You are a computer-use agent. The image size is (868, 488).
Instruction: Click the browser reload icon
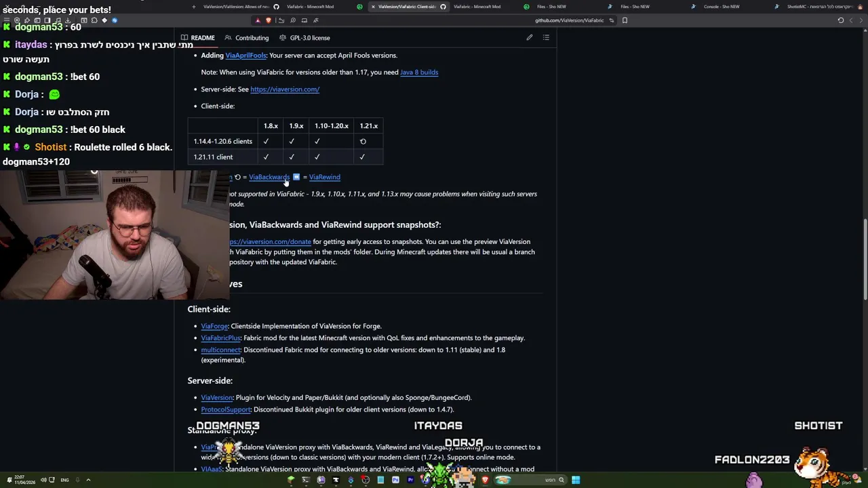tap(841, 20)
